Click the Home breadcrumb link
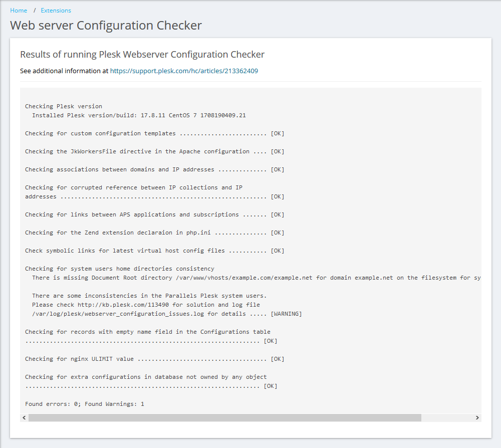501x448 pixels. pos(19,11)
